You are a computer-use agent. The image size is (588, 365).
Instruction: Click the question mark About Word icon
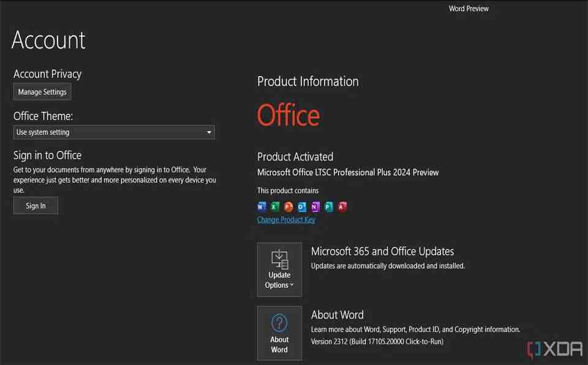click(279, 323)
